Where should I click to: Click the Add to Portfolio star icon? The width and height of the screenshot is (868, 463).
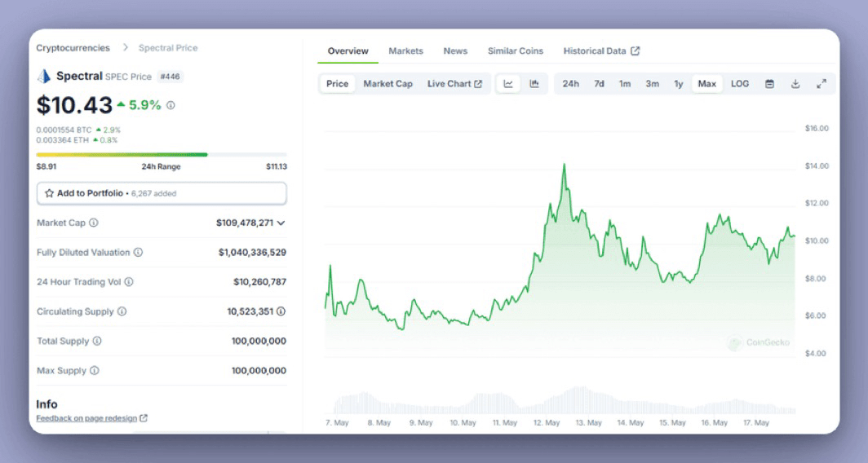pos(49,193)
